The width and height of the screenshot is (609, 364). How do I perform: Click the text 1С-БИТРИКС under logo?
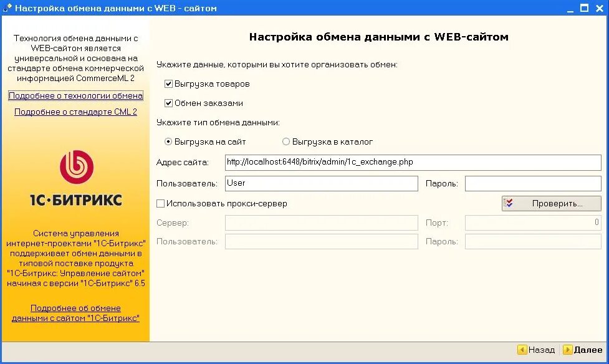76,200
